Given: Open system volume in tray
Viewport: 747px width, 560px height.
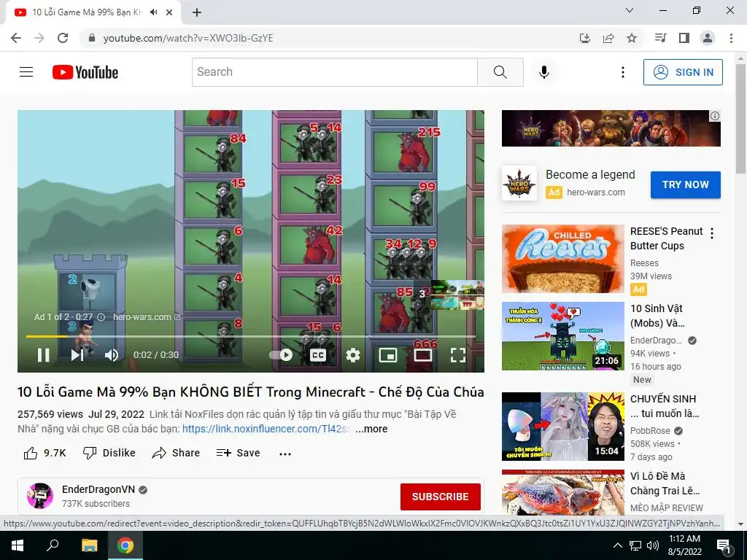Looking at the screenshot, I should pyautogui.click(x=653, y=545).
